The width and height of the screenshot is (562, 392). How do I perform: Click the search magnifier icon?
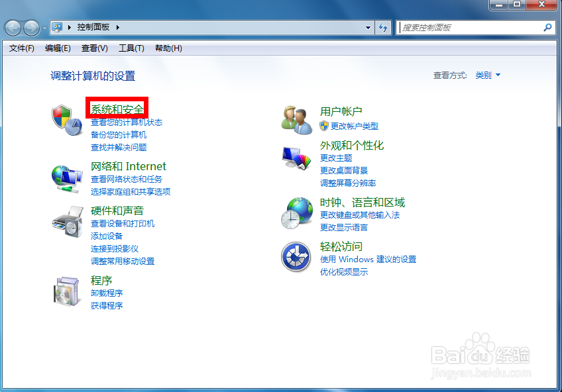547,27
